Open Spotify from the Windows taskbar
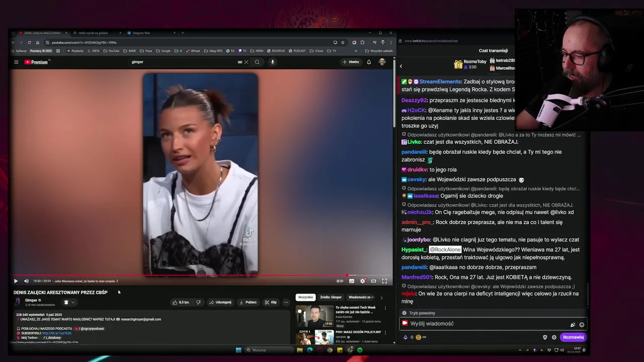Viewport: 644px width, 362px height. click(360, 350)
